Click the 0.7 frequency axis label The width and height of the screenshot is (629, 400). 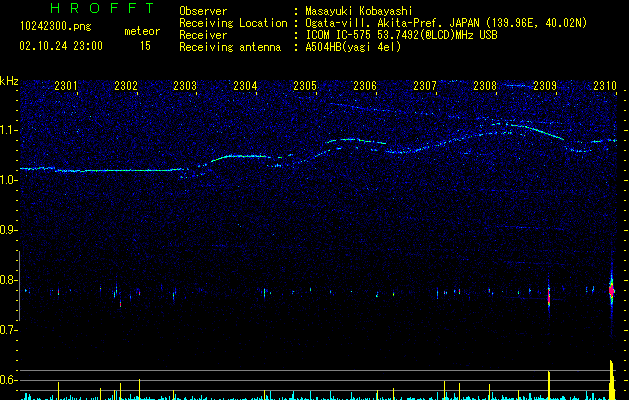(x=9, y=330)
